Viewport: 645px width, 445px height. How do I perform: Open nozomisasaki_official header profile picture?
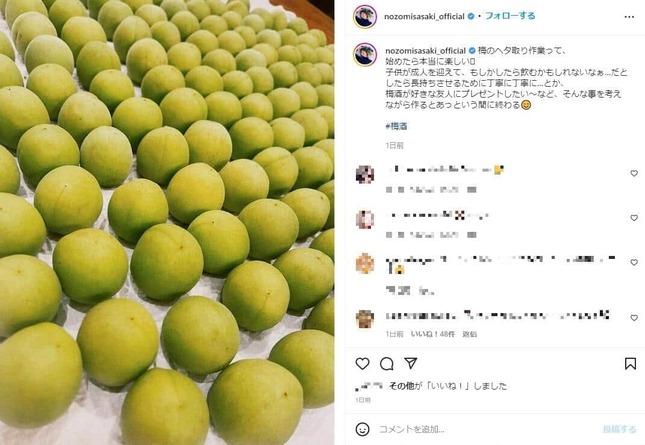[x=365, y=17]
